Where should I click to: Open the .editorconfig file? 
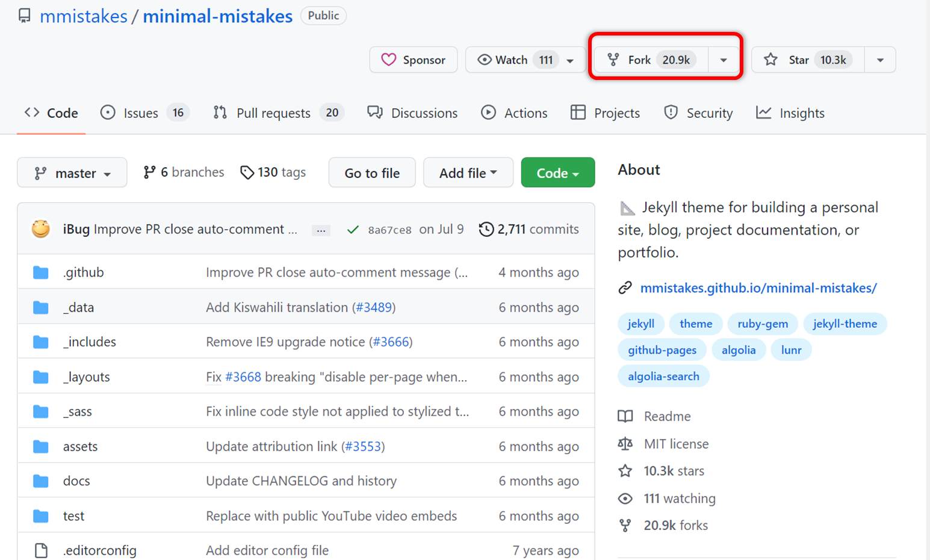pyautogui.click(x=99, y=550)
